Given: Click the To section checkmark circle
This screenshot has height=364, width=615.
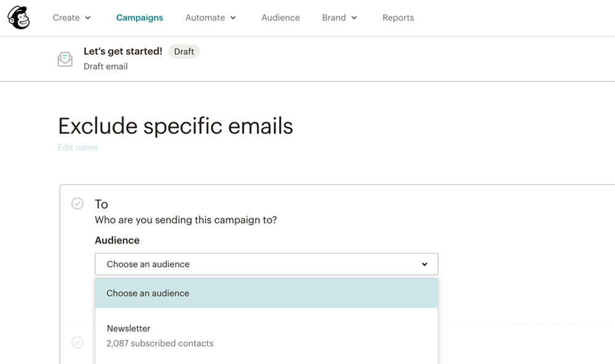Looking at the screenshot, I should click(77, 204).
